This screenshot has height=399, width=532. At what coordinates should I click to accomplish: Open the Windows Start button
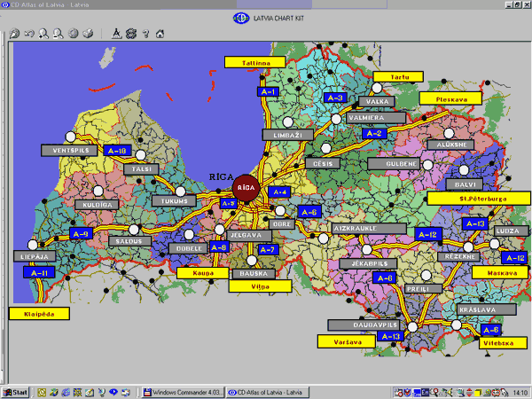click(16, 393)
